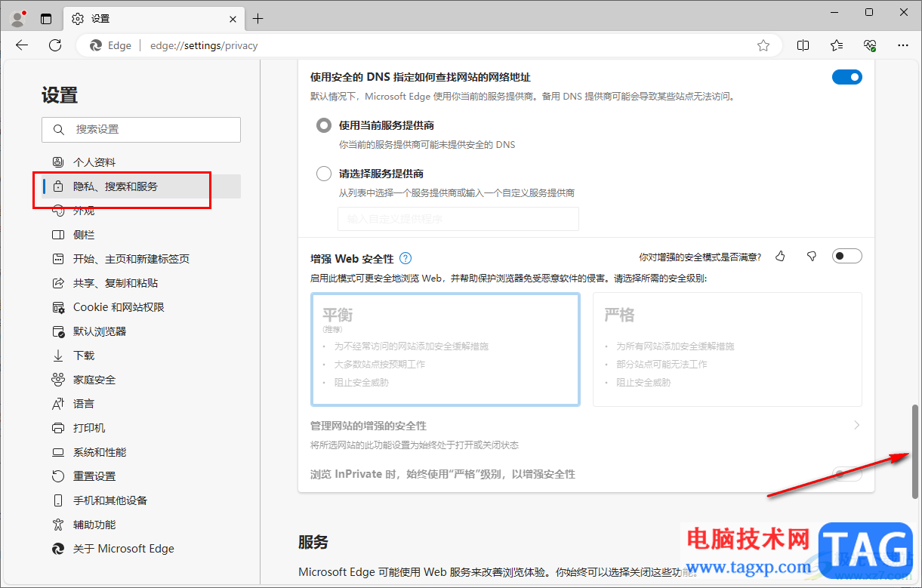Screen dimensions: 922x588
Task: Click the 设置 page heading
Action: coord(60,95)
